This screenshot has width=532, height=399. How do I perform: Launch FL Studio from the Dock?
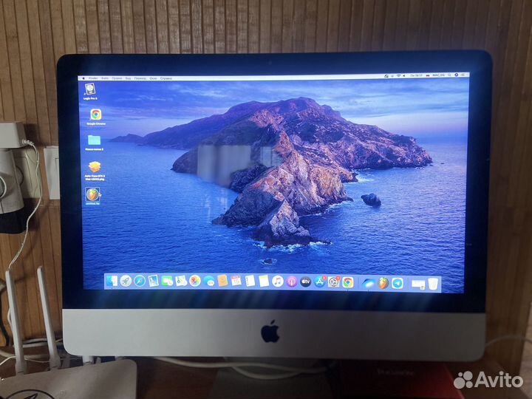pyautogui.click(x=383, y=283)
